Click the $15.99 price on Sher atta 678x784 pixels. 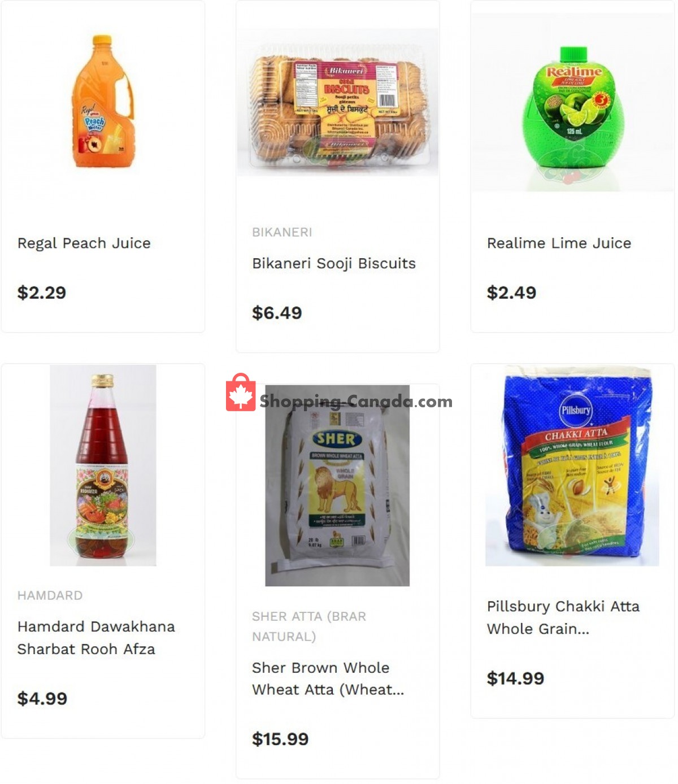280,739
